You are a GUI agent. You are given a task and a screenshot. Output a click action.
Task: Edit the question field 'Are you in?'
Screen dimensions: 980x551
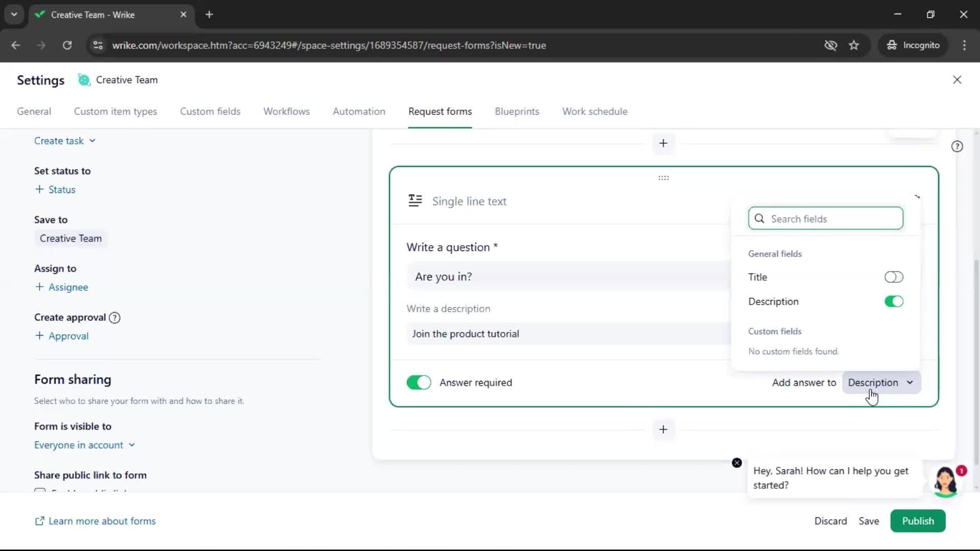tap(569, 277)
